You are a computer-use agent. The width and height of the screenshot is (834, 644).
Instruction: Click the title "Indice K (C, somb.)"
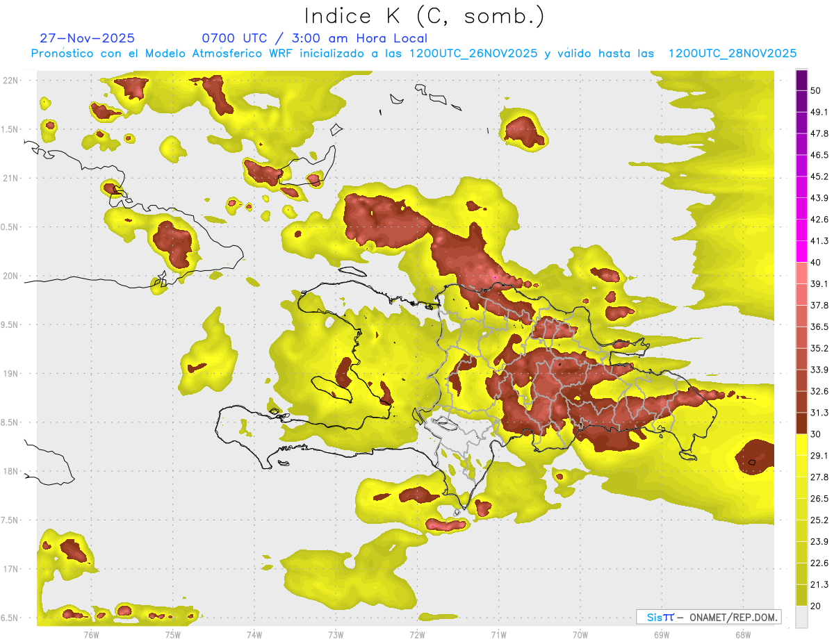(x=424, y=15)
